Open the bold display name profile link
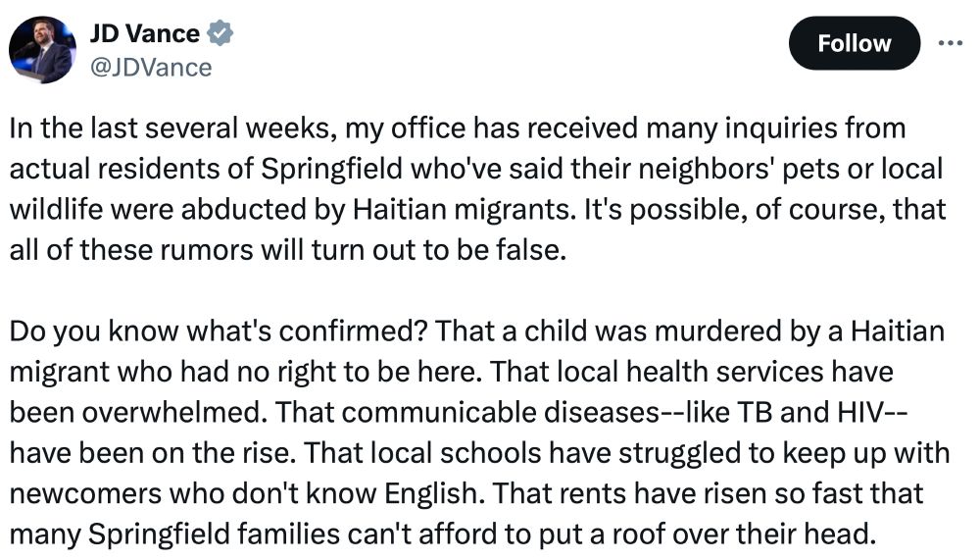This screenshot has width=980, height=560. (144, 34)
